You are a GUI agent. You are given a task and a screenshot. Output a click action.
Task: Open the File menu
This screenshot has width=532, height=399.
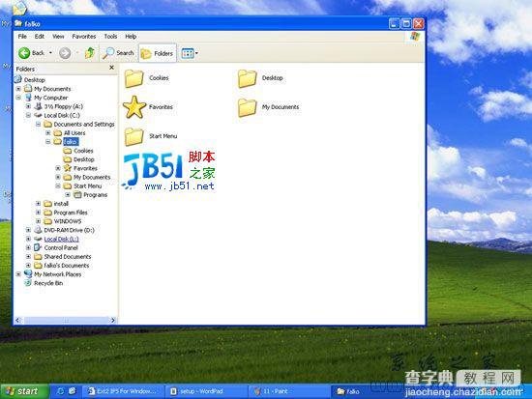coord(22,37)
